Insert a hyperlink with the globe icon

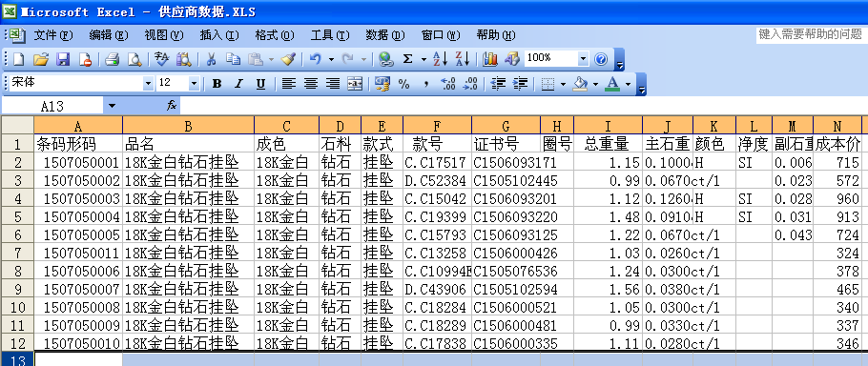(386, 59)
